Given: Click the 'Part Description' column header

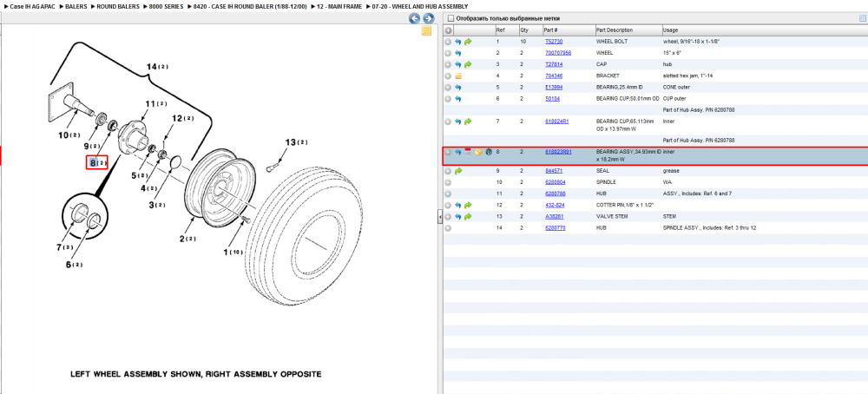Looking at the screenshot, I should click(x=628, y=30).
